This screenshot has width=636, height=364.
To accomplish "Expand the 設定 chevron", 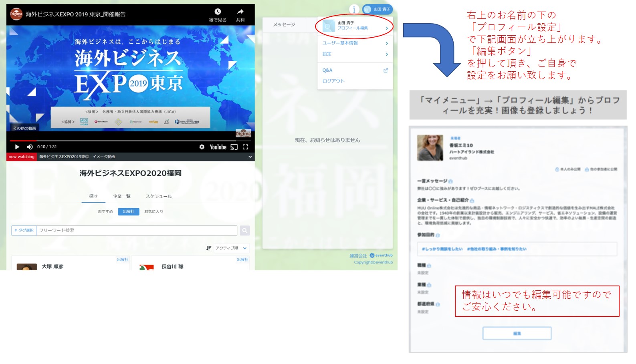I will point(387,54).
